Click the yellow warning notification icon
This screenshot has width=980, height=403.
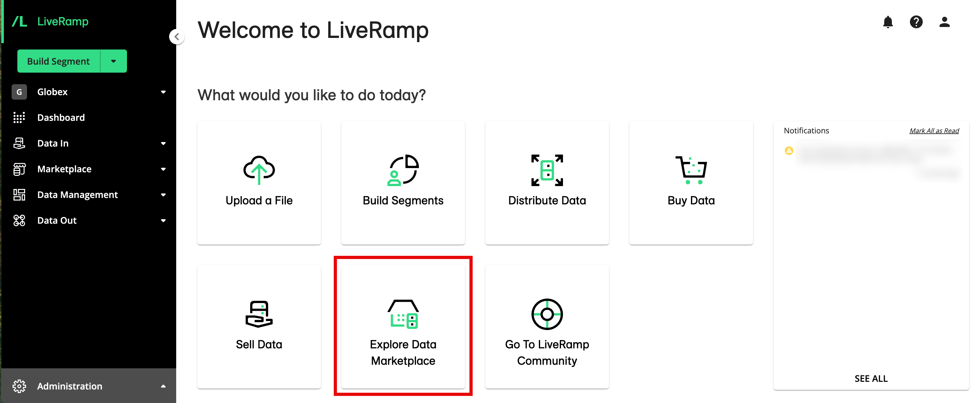tap(789, 151)
